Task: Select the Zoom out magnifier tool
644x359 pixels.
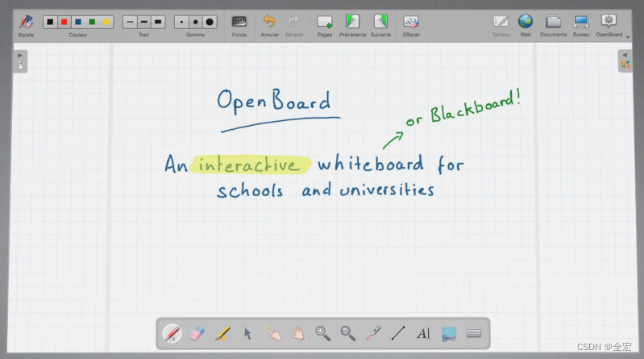Action: coord(348,333)
